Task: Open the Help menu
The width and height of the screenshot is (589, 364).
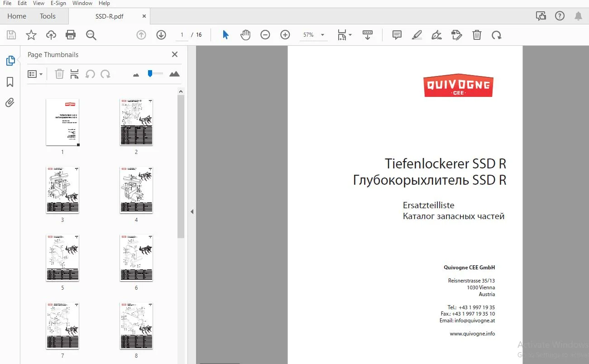Action: [x=104, y=3]
